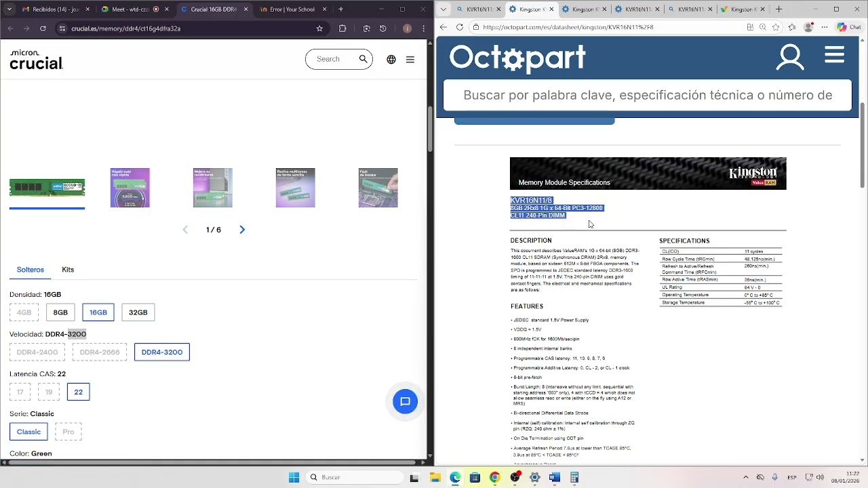This screenshot has width=868, height=488.
Task: Open Edge profile avatar icon
Action: pos(808,27)
